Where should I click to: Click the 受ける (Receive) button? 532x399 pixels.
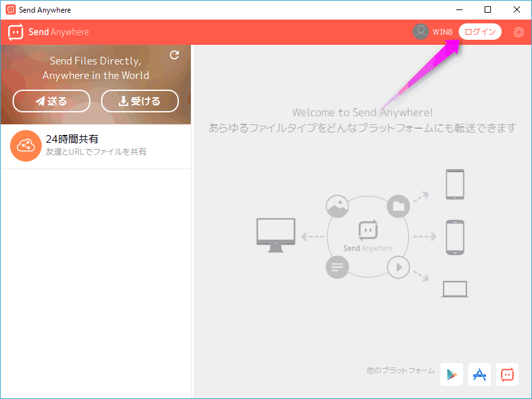coord(140,101)
